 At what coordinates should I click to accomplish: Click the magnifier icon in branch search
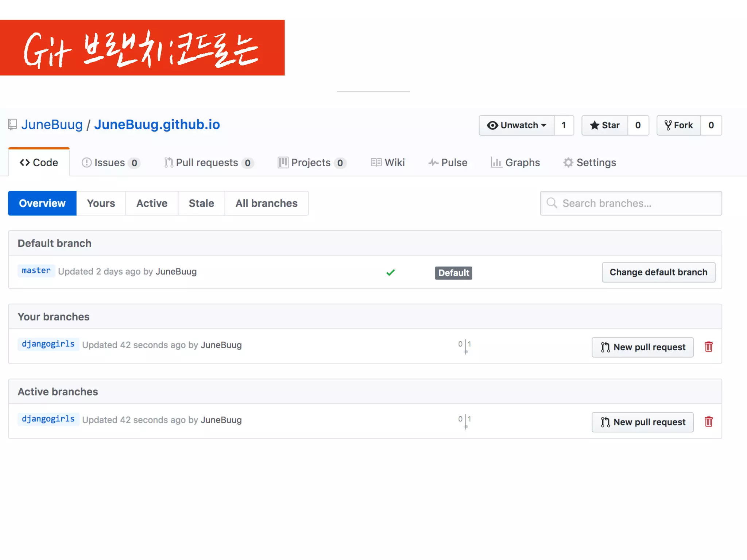[552, 203]
